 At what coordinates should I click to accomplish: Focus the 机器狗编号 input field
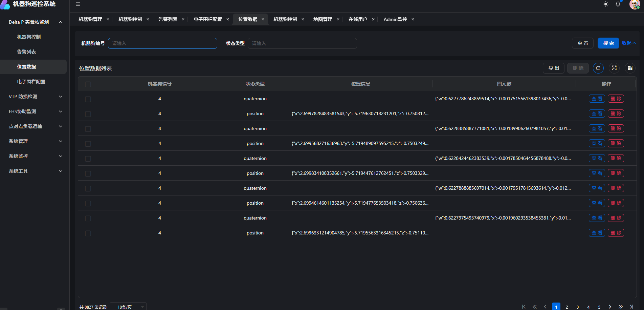(x=162, y=43)
